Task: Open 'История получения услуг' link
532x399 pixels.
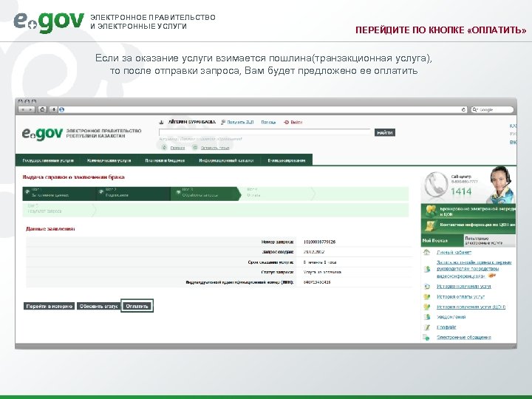Action: tap(464, 287)
